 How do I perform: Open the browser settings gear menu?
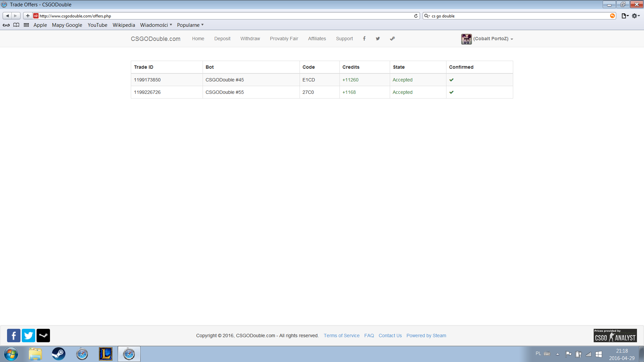click(x=635, y=16)
